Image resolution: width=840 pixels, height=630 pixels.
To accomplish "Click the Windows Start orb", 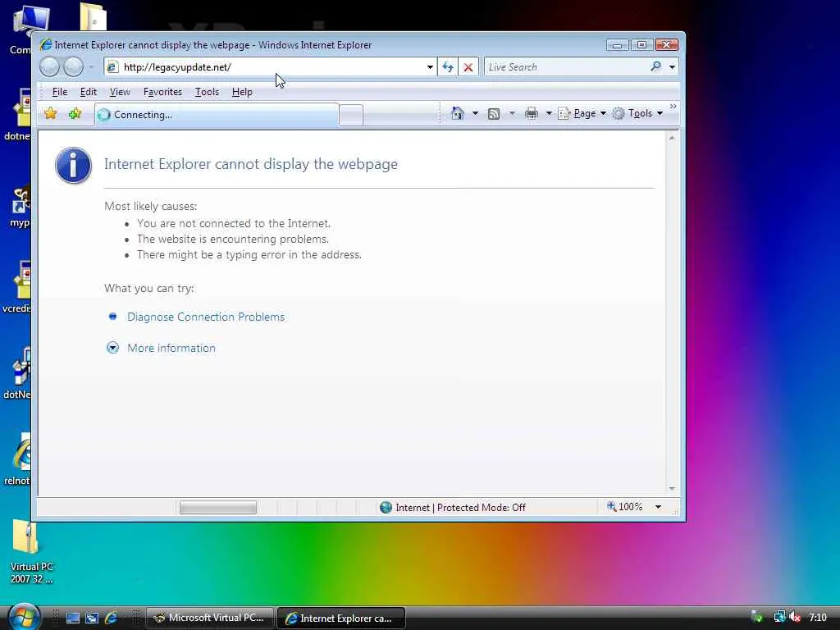I will point(24,617).
